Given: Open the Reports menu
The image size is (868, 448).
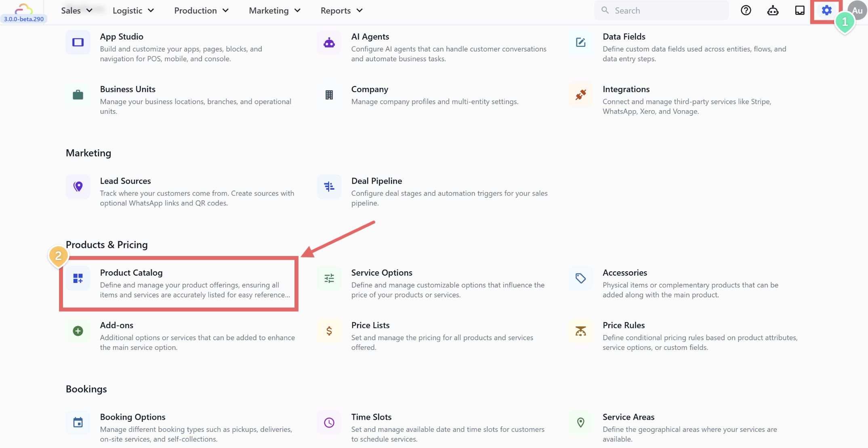Looking at the screenshot, I should pyautogui.click(x=341, y=10).
